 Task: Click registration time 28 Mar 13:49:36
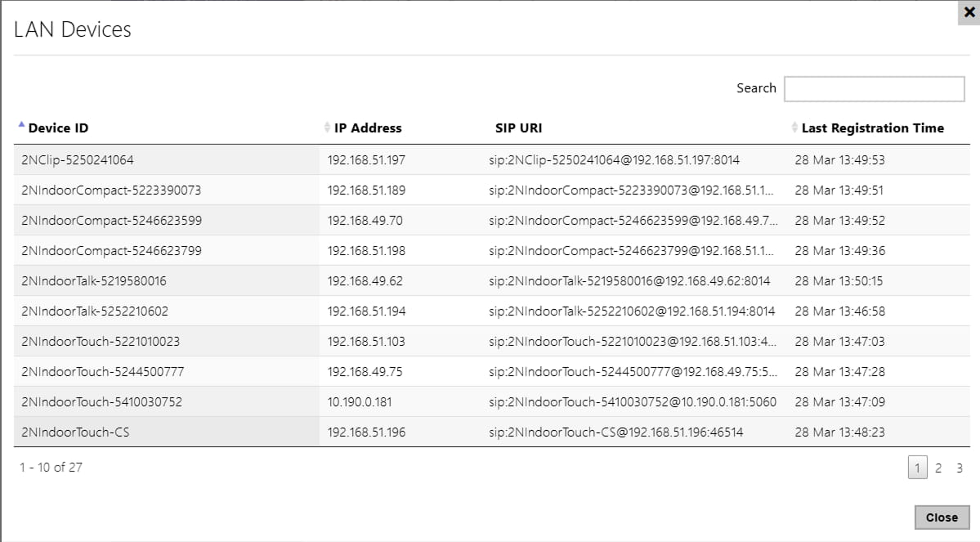pyautogui.click(x=840, y=251)
